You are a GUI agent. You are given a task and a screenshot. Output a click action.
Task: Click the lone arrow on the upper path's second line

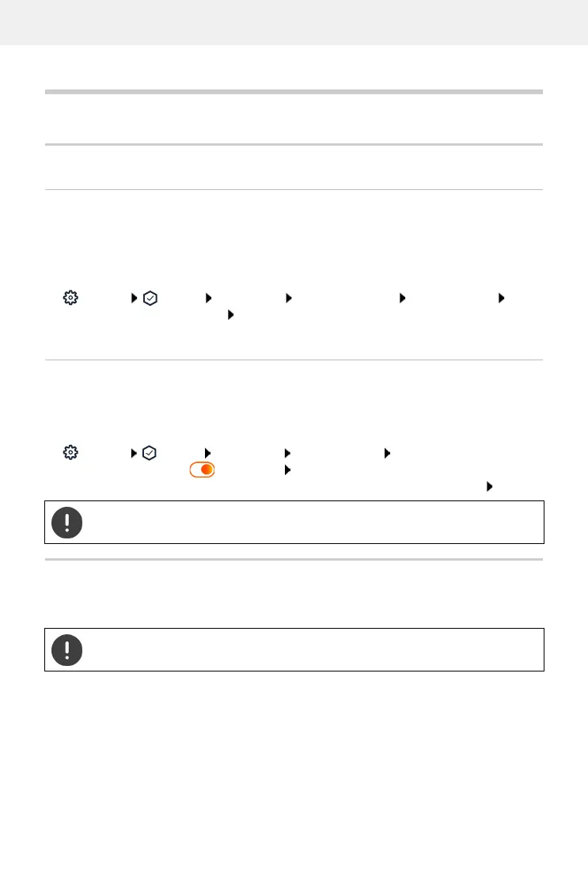click(x=231, y=314)
